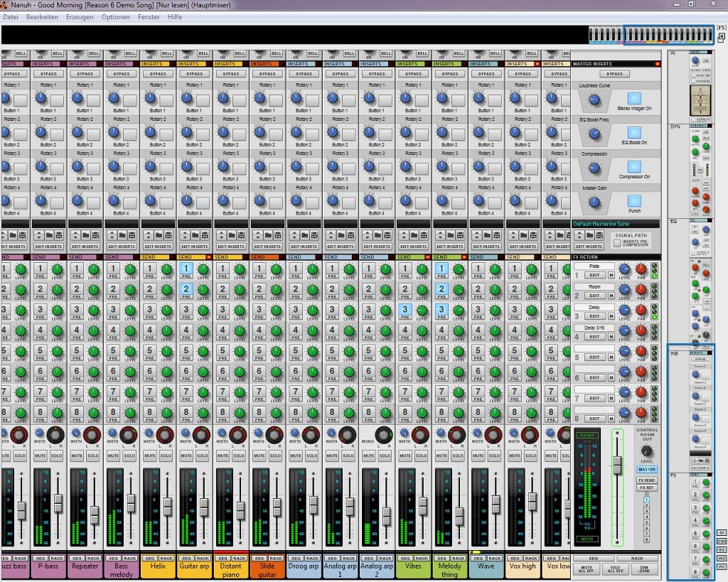Show the EQ section via navigator button

coord(722,549)
